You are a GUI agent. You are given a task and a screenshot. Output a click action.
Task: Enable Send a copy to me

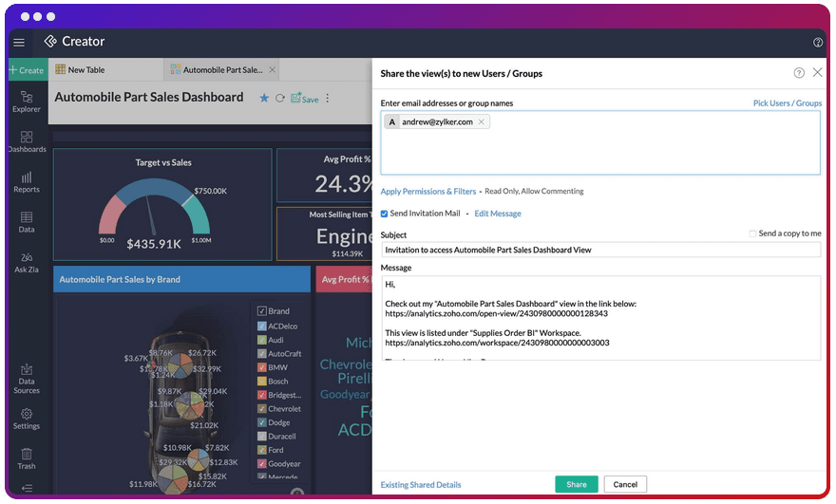tap(752, 233)
